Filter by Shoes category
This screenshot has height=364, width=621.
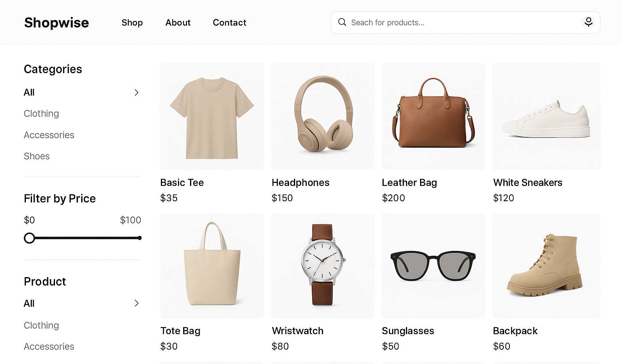point(37,156)
